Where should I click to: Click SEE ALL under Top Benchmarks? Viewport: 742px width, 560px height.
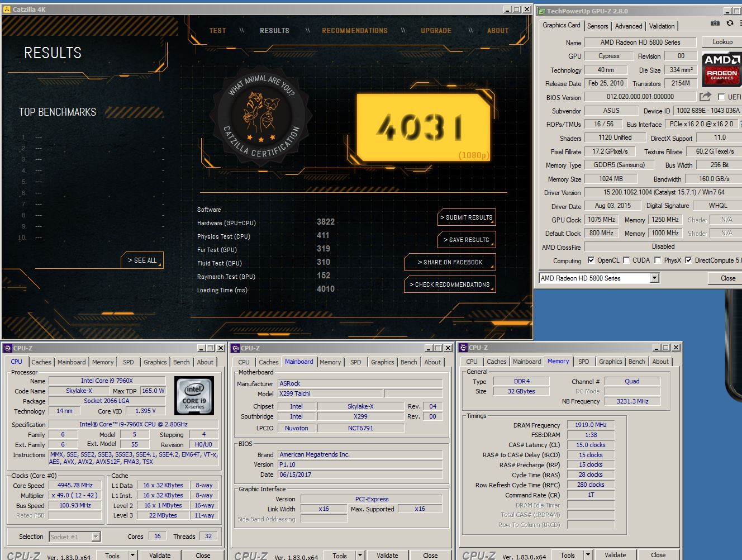(142, 260)
